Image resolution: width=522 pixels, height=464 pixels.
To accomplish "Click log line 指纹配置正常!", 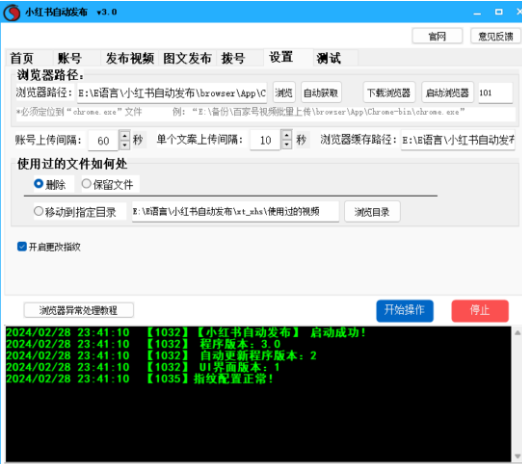I will 140,379.
